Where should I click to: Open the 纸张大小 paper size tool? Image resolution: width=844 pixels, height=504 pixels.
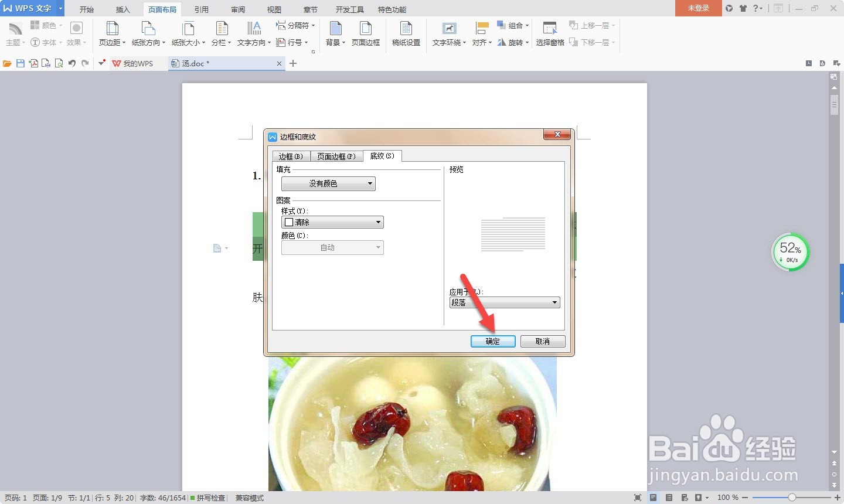(x=188, y=33)
